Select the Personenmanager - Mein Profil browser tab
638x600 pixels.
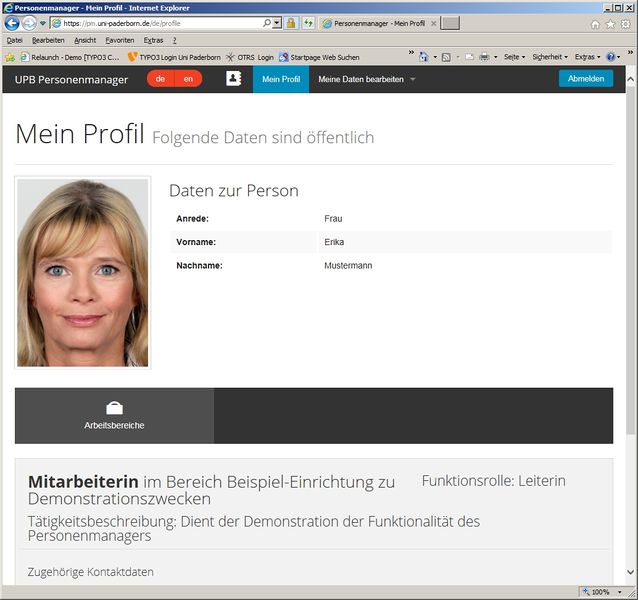click(x=378, y=24)
